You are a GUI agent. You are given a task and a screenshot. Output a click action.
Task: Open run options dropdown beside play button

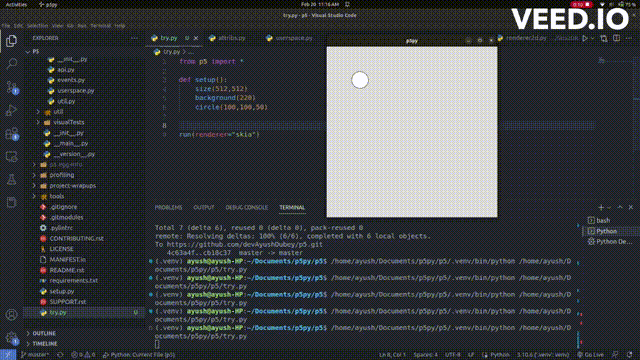pos(592,38)
